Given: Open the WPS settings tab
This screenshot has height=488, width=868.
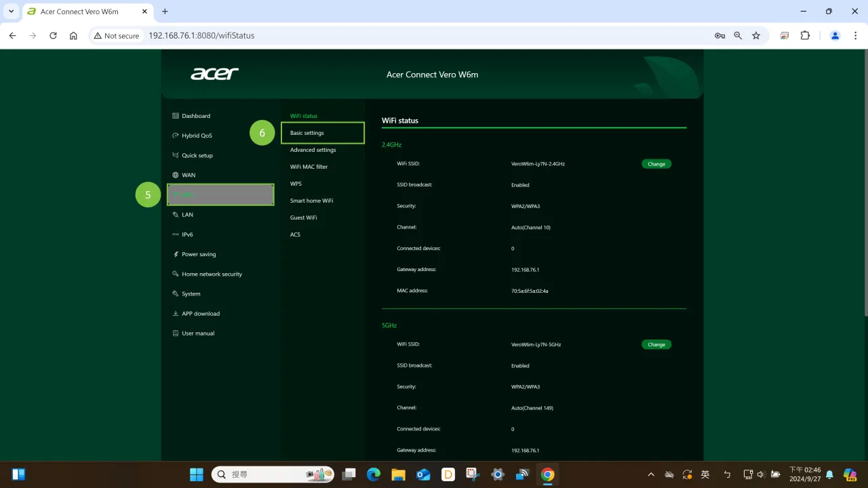Looking at the screenshot, I should [296, 183].
